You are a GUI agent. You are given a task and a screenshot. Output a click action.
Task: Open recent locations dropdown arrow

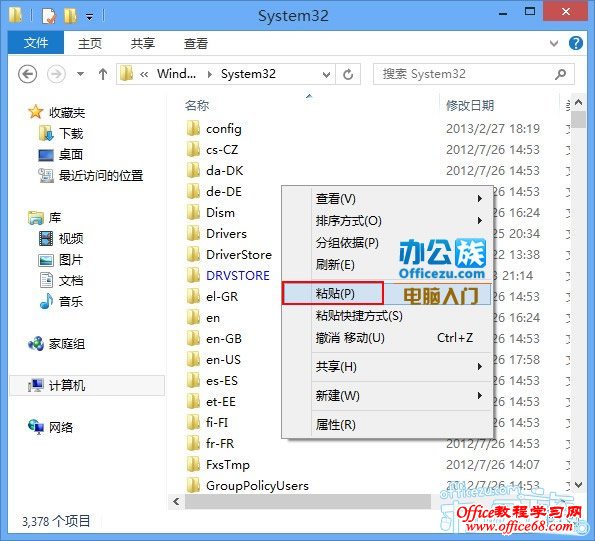tap(80, 74)
